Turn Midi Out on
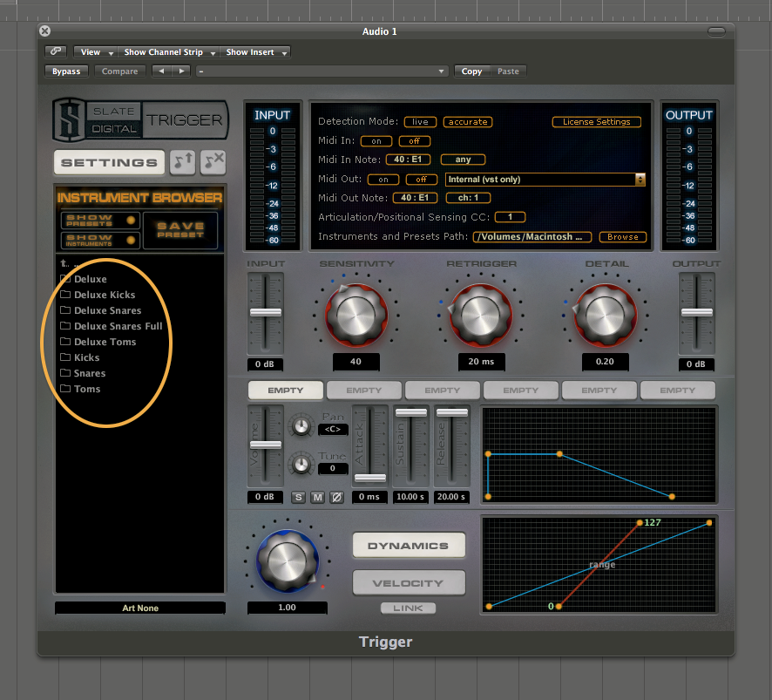772x700 pixels. tap(383, 180)
